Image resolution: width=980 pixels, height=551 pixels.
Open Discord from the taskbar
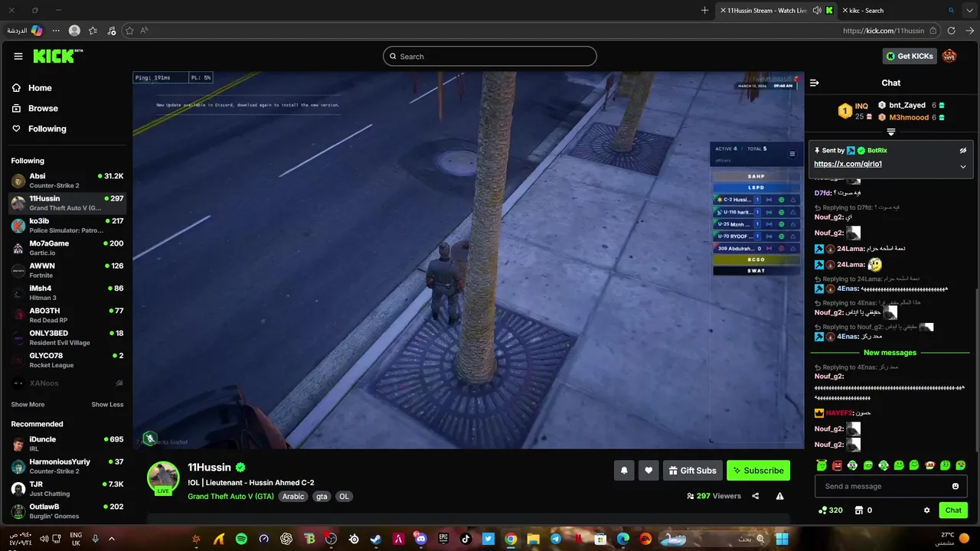420,539
